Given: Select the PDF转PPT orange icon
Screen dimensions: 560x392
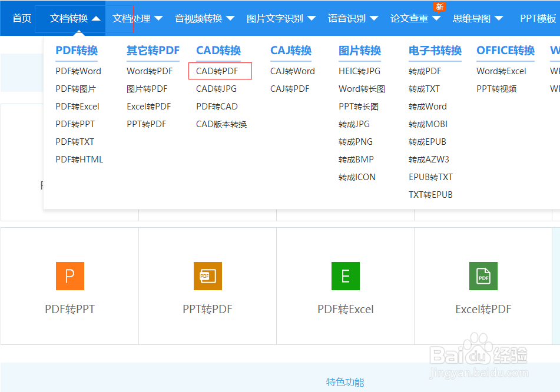Looking at the screenshot, I should [x=70, y=275].
